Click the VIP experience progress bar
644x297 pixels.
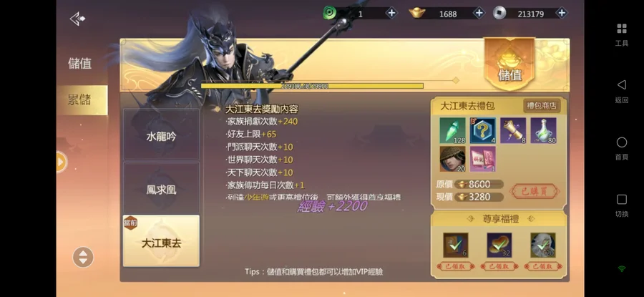pyautogui.click(x=312, y=86)
